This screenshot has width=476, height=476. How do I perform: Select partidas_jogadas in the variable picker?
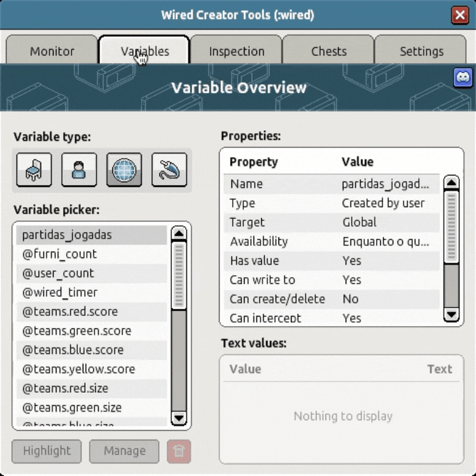coord(92,235)
